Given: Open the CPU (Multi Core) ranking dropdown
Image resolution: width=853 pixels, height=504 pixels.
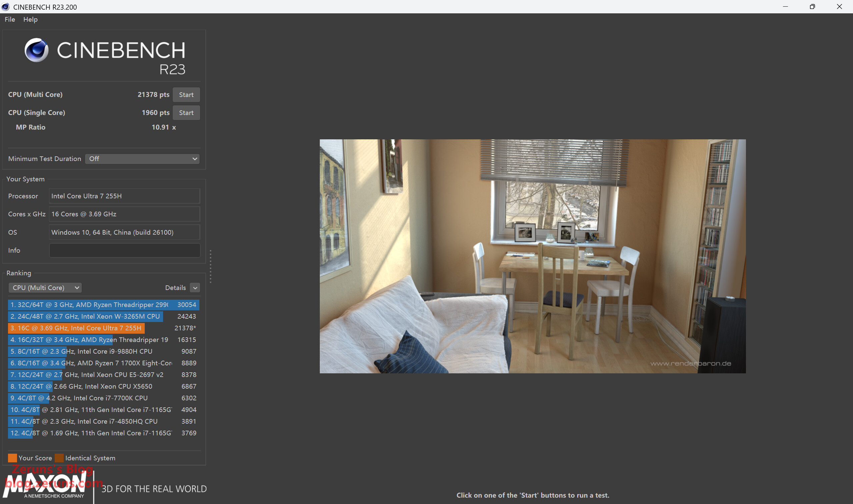Looking at the screenshot, I should [x=45, y=288].
